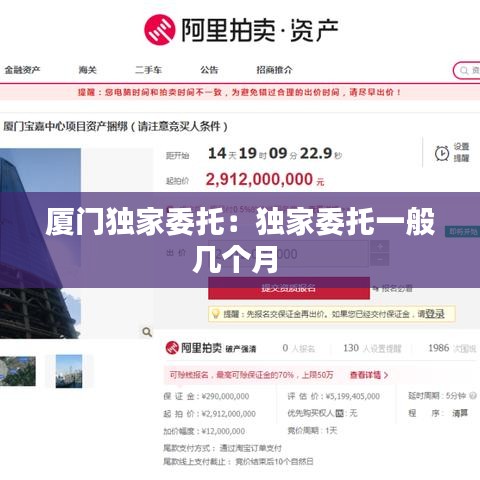Click the plus button to increase the bid
Viewport: 480px width, 480px height.
coord(380,247)
